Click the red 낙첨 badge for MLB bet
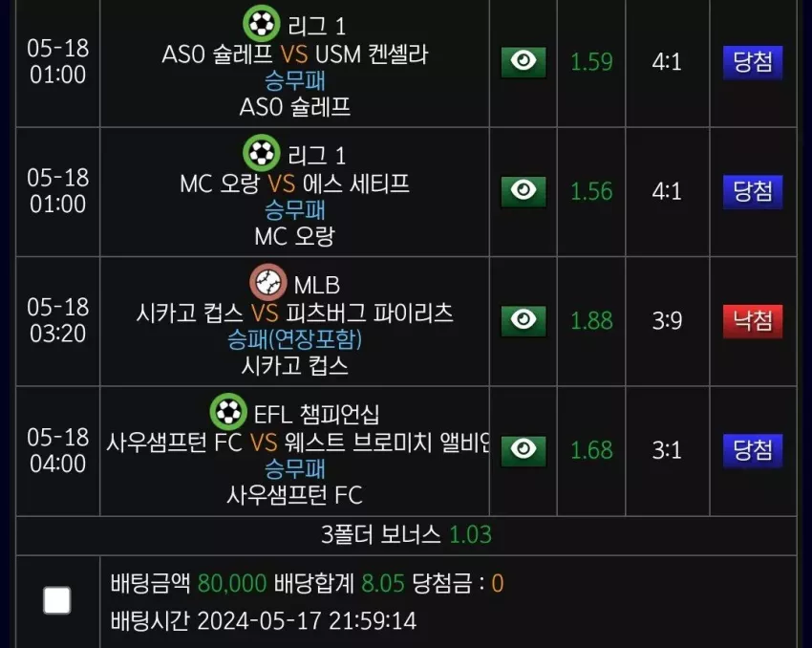Image resolution: width=812 pixels, height=648 pixels. [753, 321]
